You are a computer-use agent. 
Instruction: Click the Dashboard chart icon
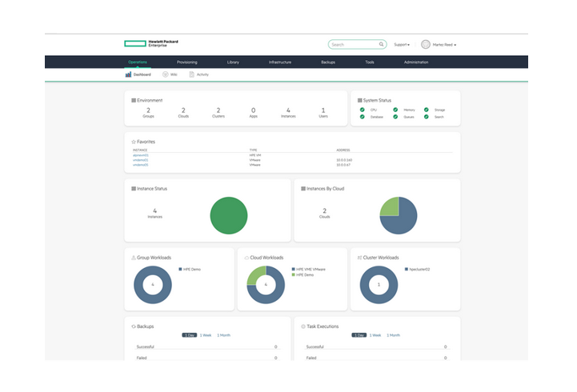click(x=128, y=74)
